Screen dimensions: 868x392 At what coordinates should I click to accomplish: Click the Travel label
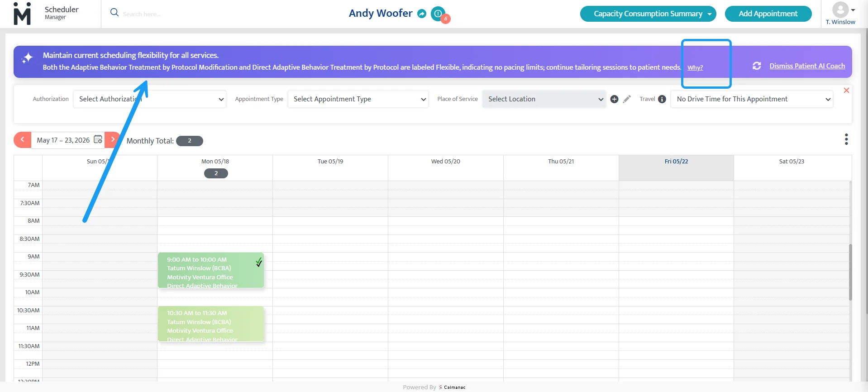[647, 99]
